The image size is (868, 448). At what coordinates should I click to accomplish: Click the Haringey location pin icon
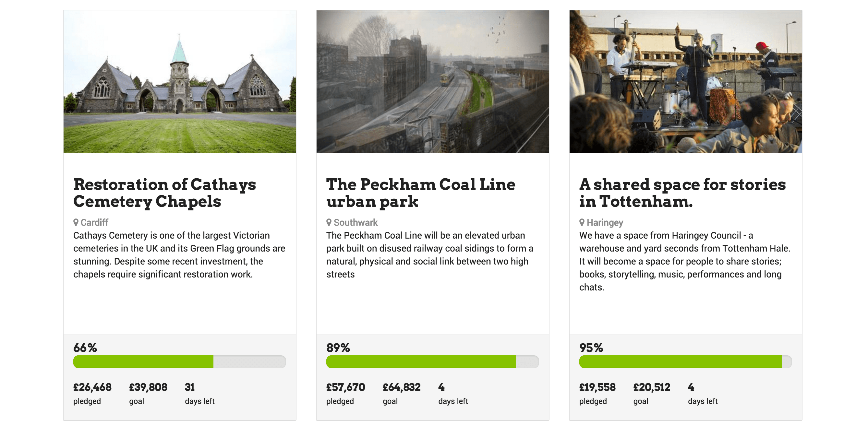click(x=582, y=222)
